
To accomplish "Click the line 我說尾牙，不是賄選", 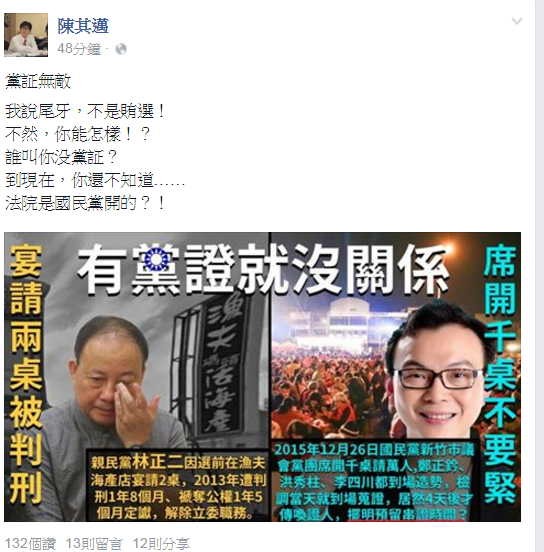I will point(85,112).
